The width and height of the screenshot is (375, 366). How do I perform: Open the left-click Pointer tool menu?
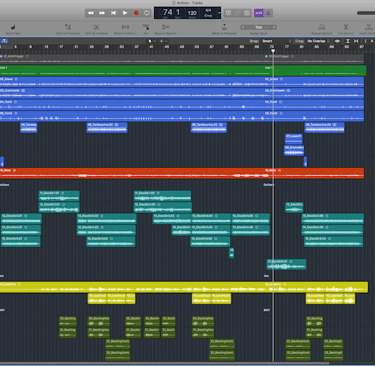point(151,41)
